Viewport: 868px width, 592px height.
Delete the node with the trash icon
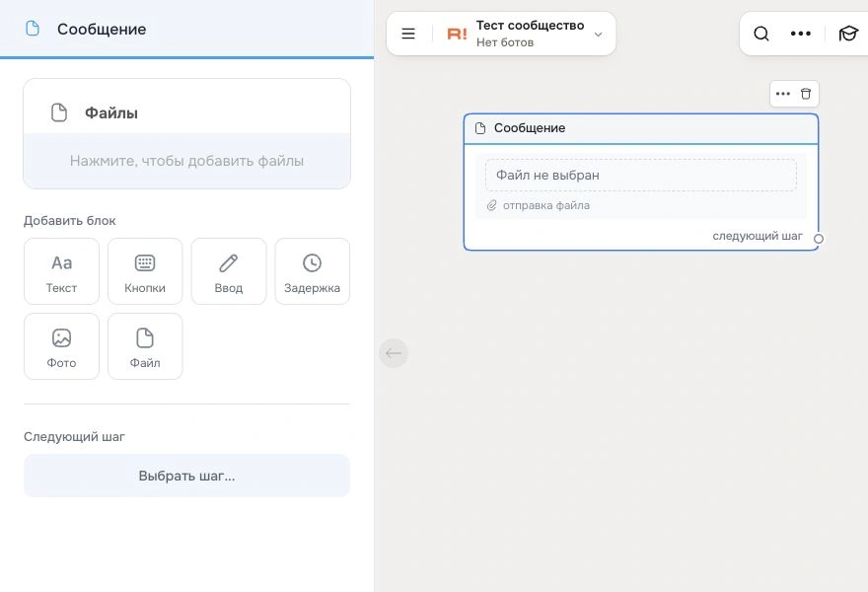pos(806,94)
